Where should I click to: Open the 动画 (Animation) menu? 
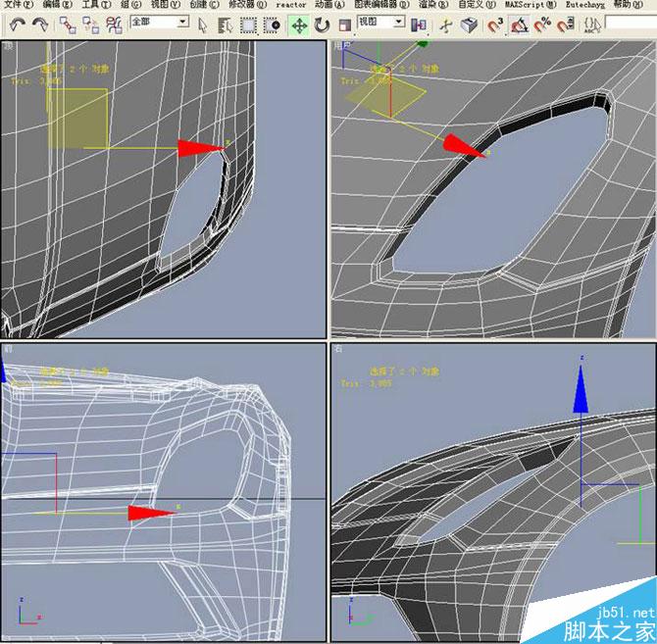tap(329, 5)
